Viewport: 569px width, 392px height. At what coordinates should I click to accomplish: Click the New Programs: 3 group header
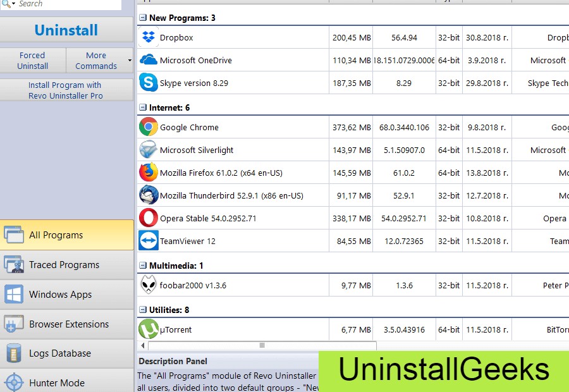(182, 18)
